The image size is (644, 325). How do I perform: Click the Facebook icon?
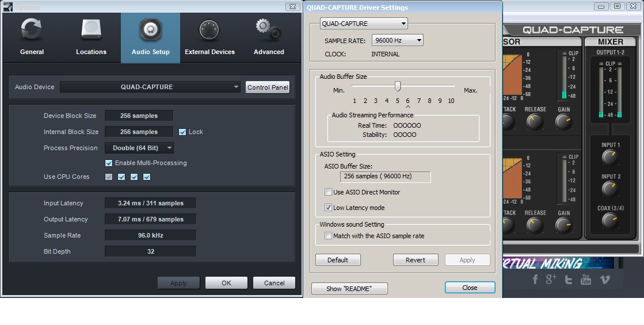pos(535,280)
